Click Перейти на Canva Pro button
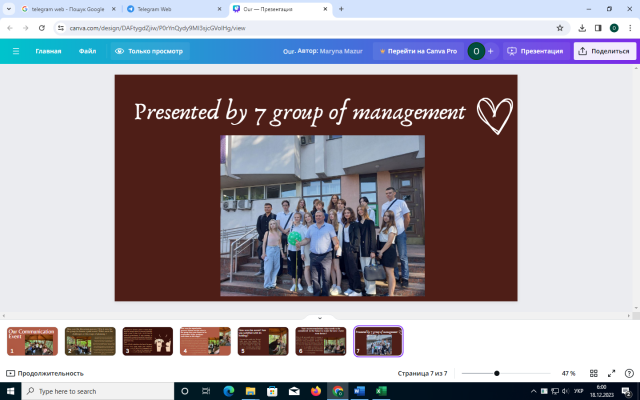 pos(418,51)
